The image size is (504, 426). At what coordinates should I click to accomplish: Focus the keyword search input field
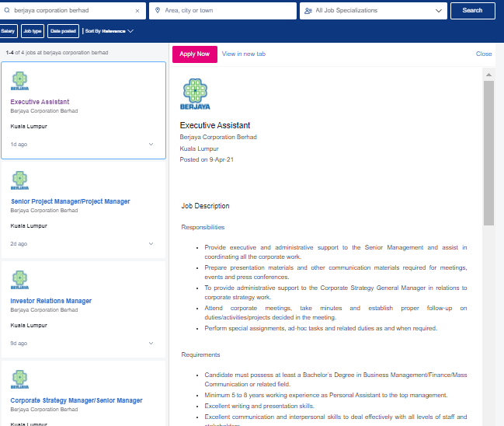[72, 11]
